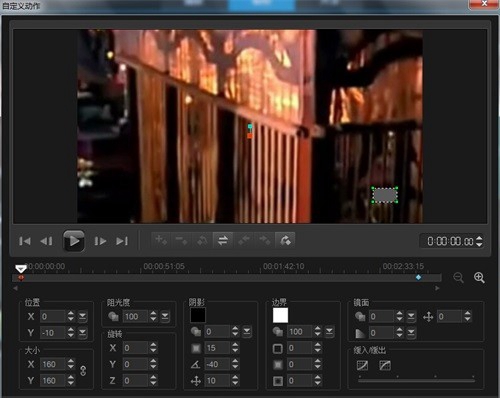The width and height of the screenshot is (500, 398).
Task: Click the reverse key frames icon
Action: click(x=202, y=240)
